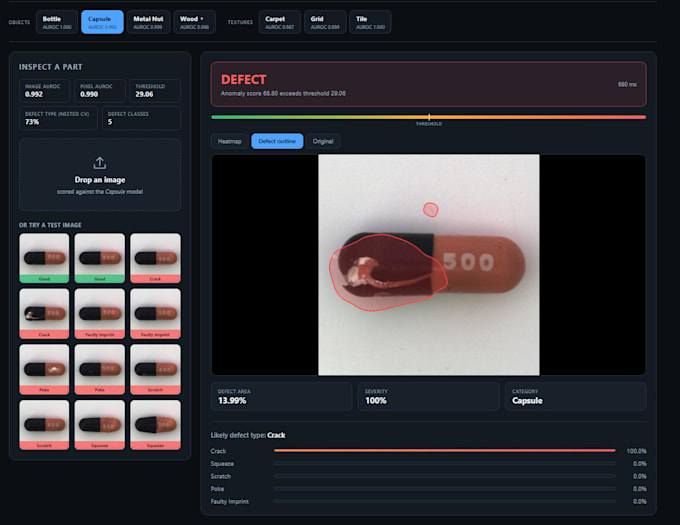Viewport: 680px width, 525px height.
Task: Click the Defect Area 13.99% card
Action: click(281, 396)
